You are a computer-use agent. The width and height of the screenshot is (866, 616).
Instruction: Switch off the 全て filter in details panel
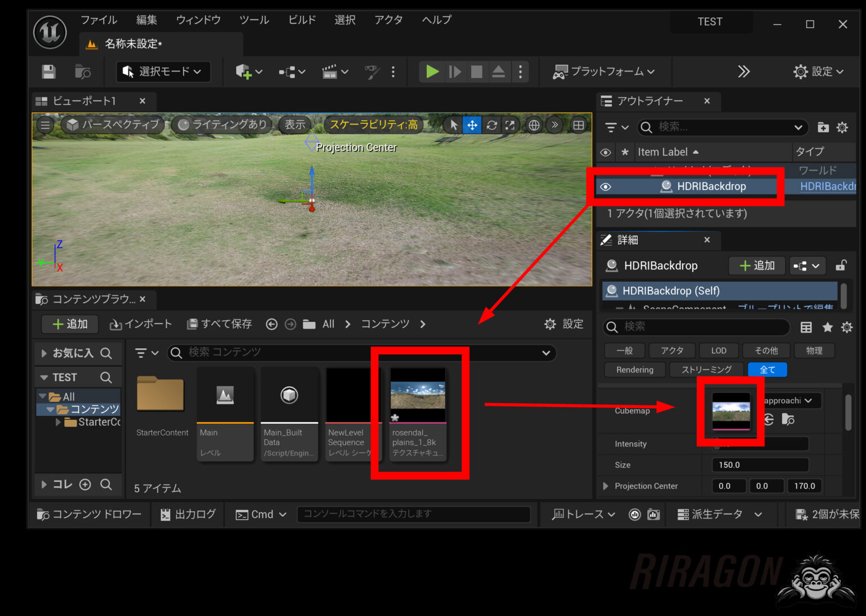click(767, 370)
